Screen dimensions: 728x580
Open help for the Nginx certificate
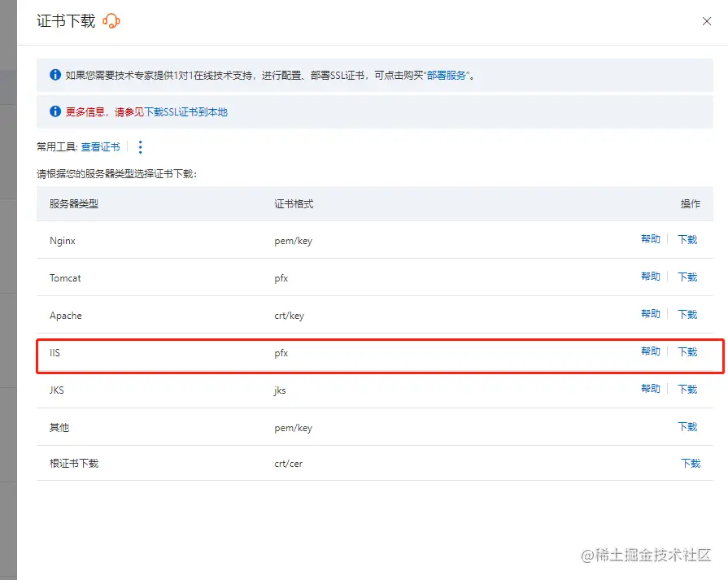point(651,239)
